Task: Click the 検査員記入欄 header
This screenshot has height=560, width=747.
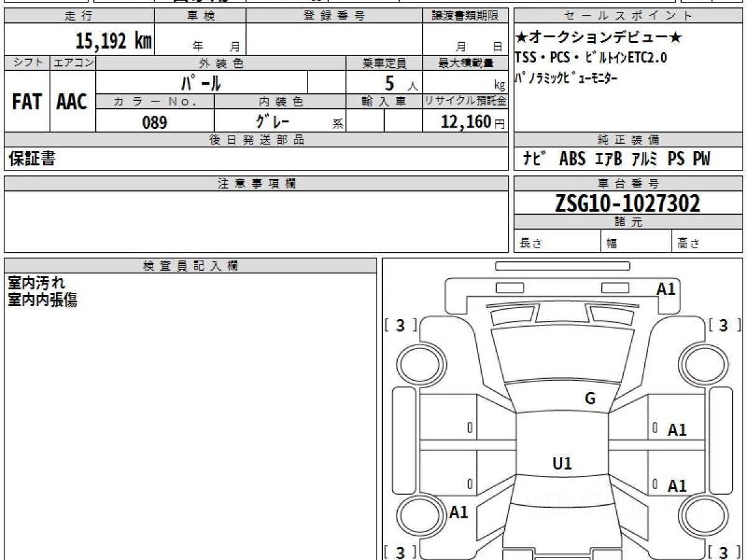Action: (x=190, y=266)
